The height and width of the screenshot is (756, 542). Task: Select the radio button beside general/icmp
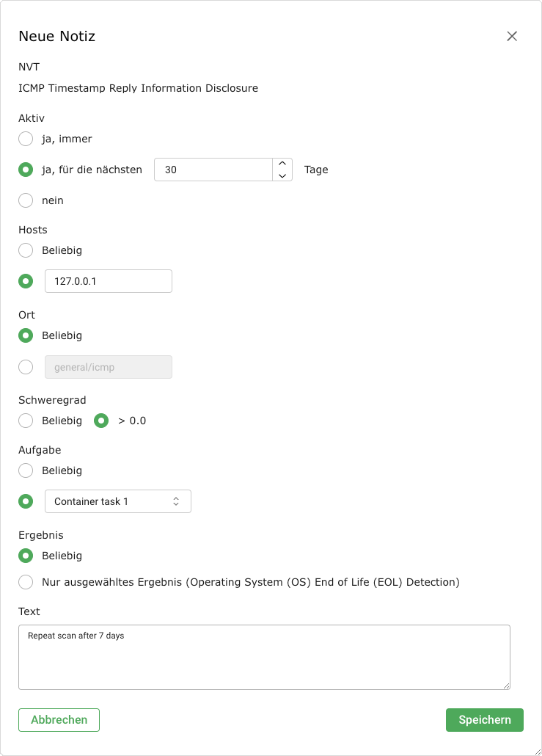pyautogui.click(x=26, y=366)
